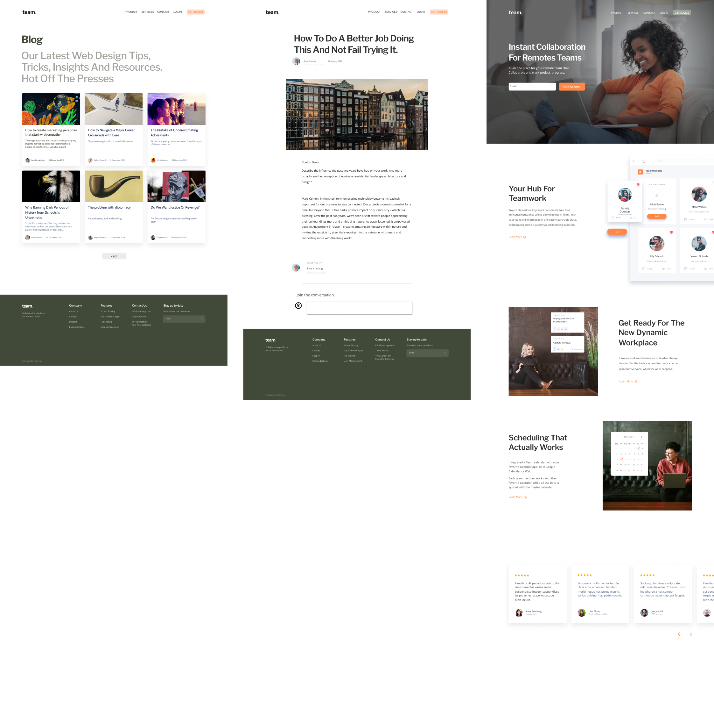This screenshot has width=714, height=728.
Task: Go to the next month in the March 2017 calendar
Action: pyautogui.click(x=642, y=437)
